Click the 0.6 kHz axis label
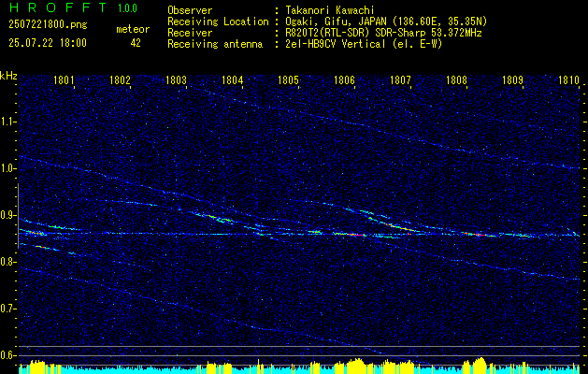The width and height of the screenshot is (588, 374). (x=7, y=355)
